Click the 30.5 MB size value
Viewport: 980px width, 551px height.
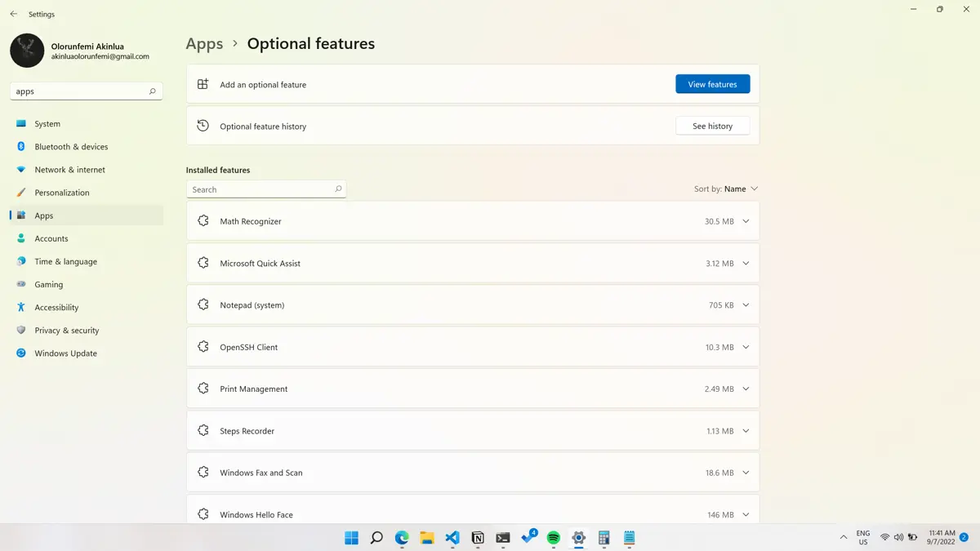click(x=719, y=221)
